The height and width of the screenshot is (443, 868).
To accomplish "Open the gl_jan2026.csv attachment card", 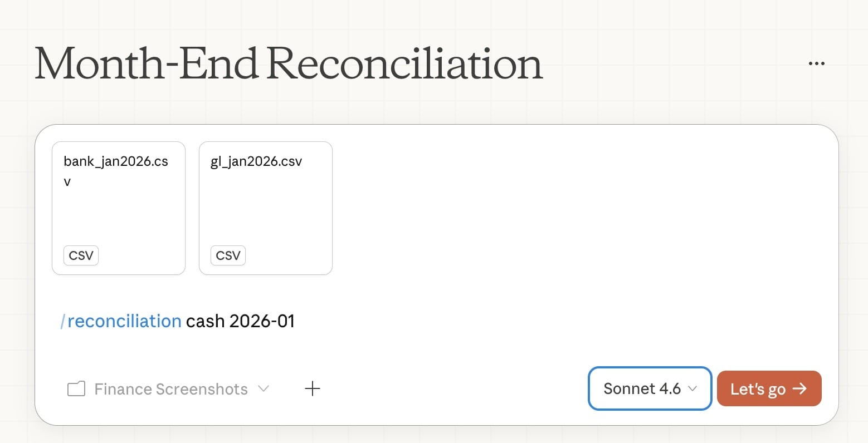I will click(265, 208).
